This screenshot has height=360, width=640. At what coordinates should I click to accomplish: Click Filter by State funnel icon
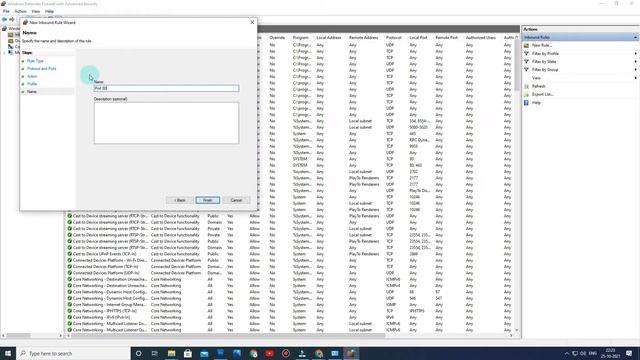coord(526,62)
